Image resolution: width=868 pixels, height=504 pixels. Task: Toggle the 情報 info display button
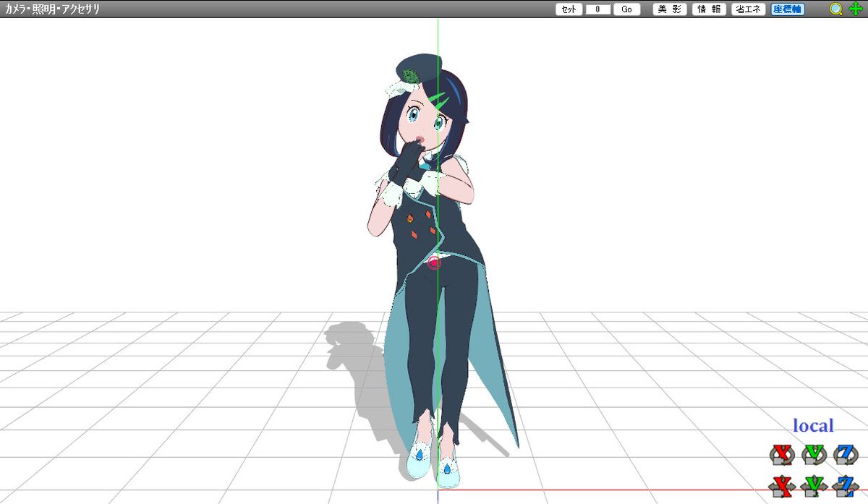710,9
